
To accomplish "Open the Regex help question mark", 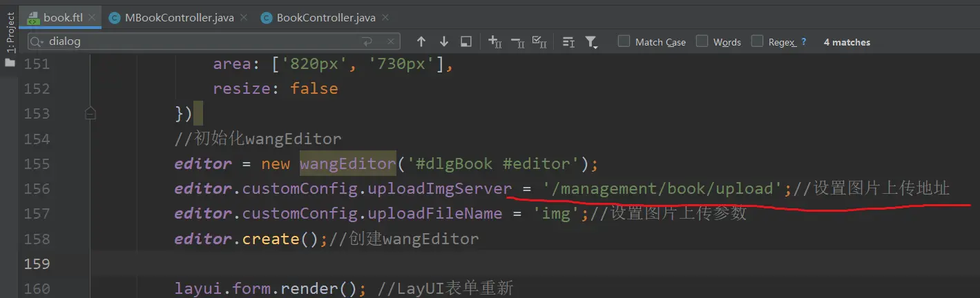I will click(804, 42).
